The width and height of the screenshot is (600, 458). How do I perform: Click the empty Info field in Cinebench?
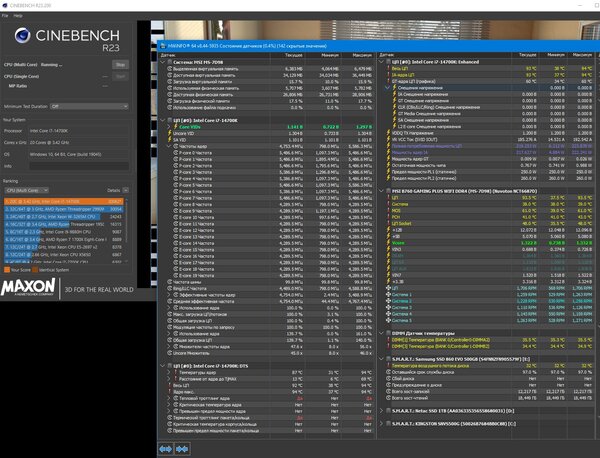(79, 166)
